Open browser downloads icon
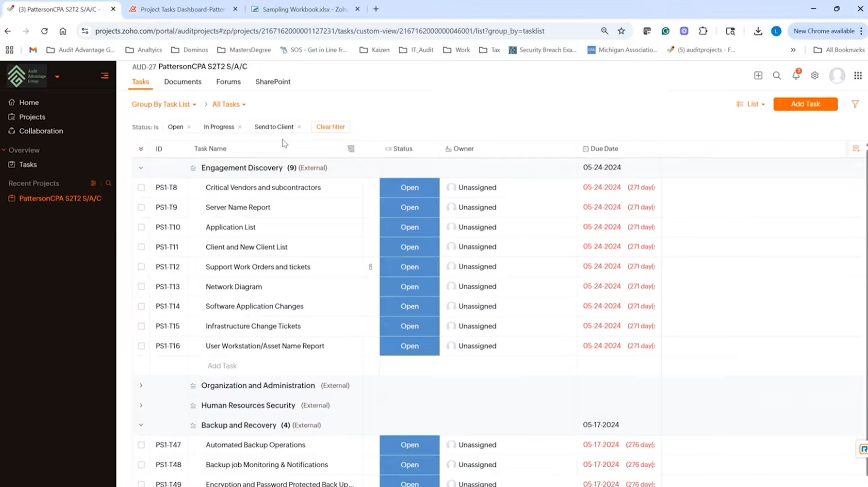 coord(758,31)
